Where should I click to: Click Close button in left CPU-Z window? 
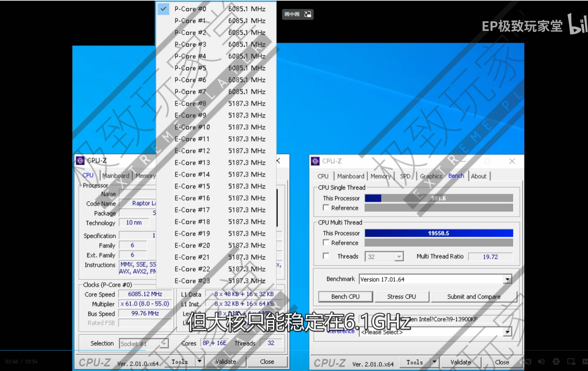pos(267,362)
